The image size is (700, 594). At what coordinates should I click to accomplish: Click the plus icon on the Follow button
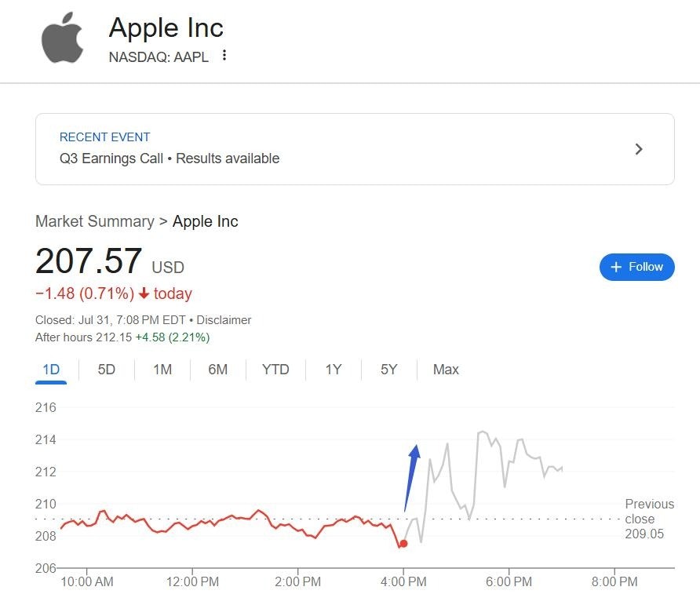point(616,267)
